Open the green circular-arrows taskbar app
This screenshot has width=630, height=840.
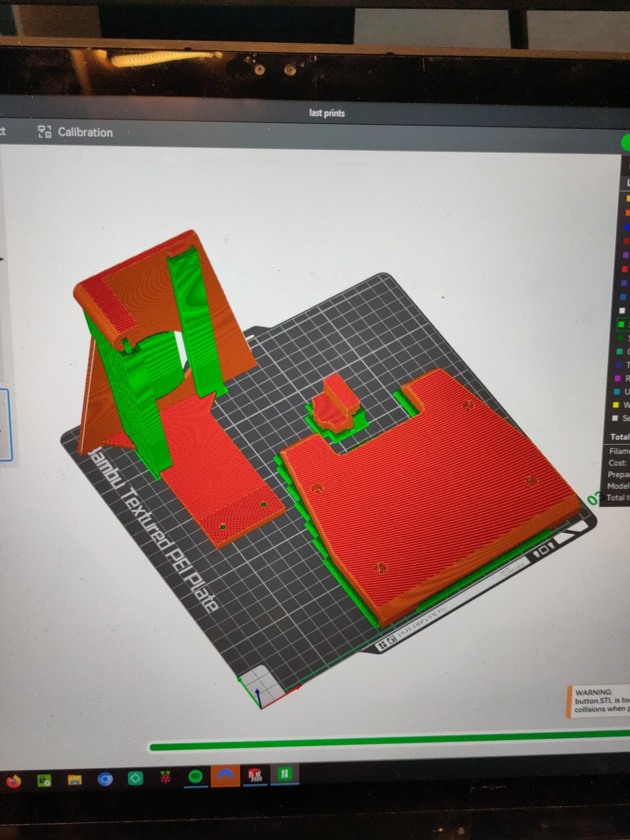pyautogui.click(x=135, y=778)
